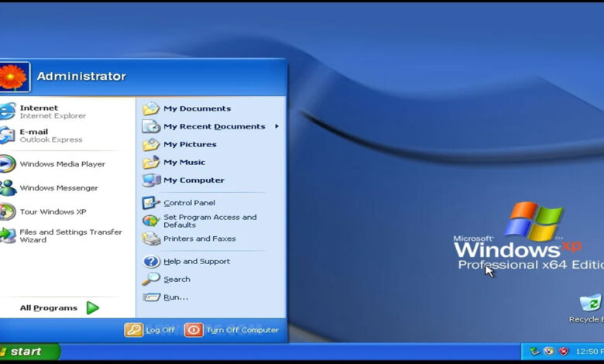The image size is (604, 364).
Task: Select the Internet menu entry text
Action: click(x=39, y=108)
